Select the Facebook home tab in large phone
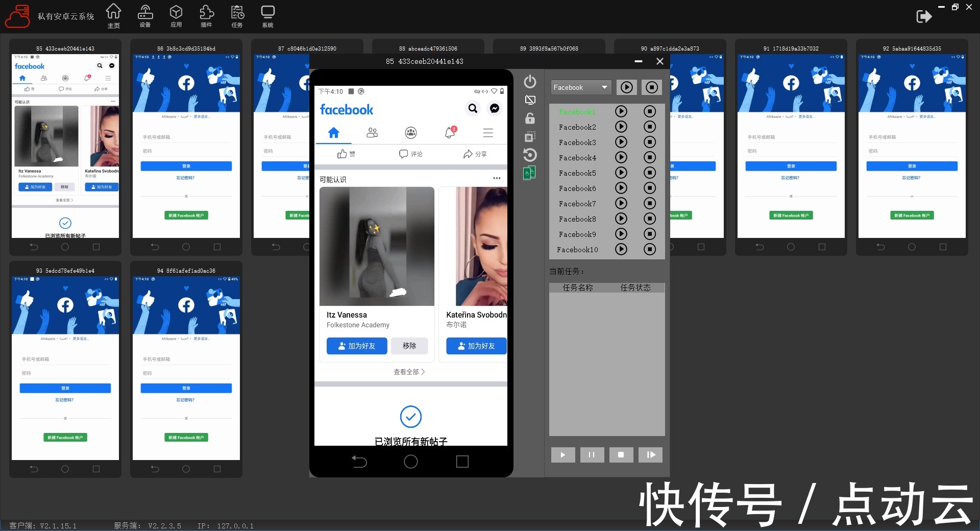 [334, 133]
